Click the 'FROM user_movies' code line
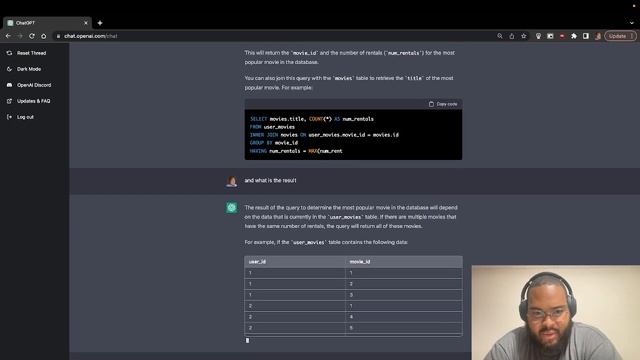Screen dimensions: 640x360 coord(272,127)
